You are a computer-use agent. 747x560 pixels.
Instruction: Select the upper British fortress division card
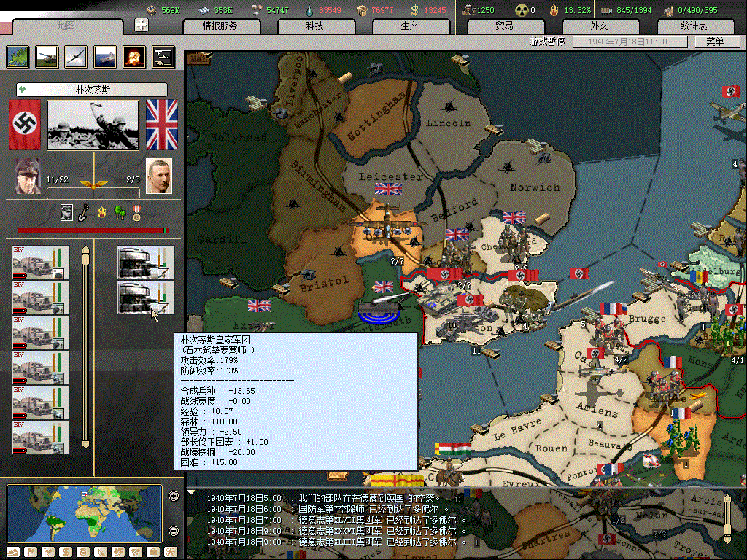tap(145, 262)
